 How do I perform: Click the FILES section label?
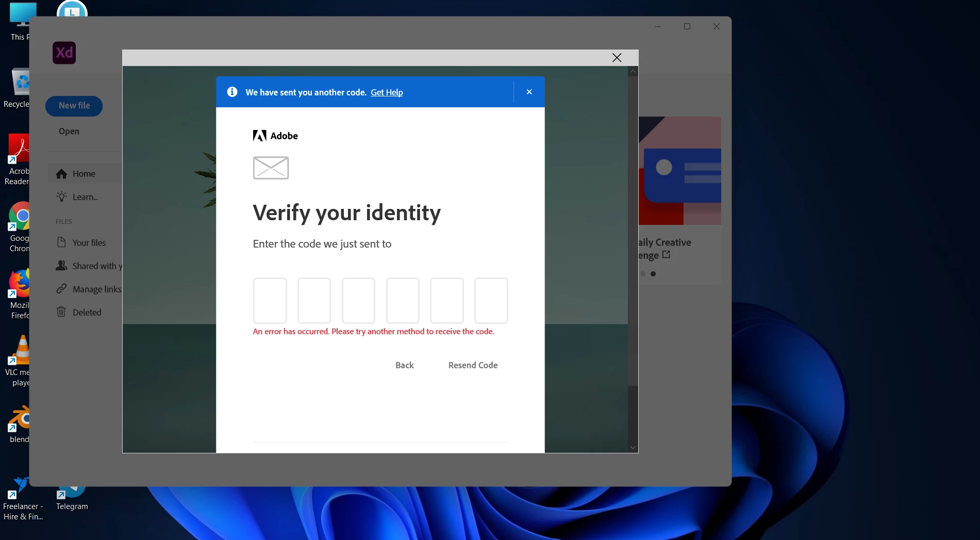pos(64,222)
